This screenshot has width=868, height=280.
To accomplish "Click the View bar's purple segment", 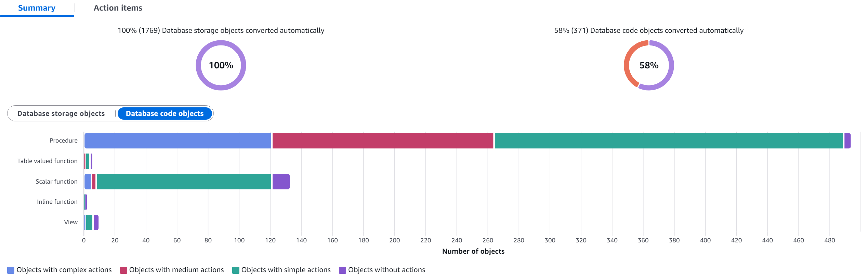I will point(96,223).
